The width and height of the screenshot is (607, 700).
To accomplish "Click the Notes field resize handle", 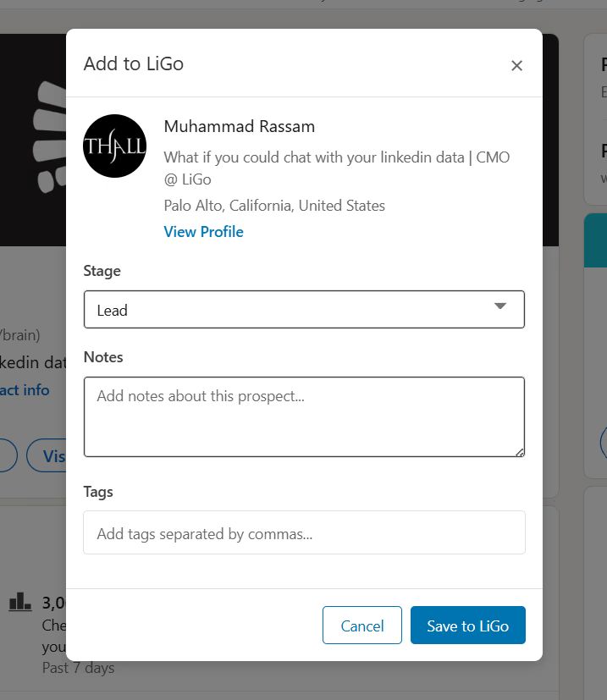I will 519,451.
